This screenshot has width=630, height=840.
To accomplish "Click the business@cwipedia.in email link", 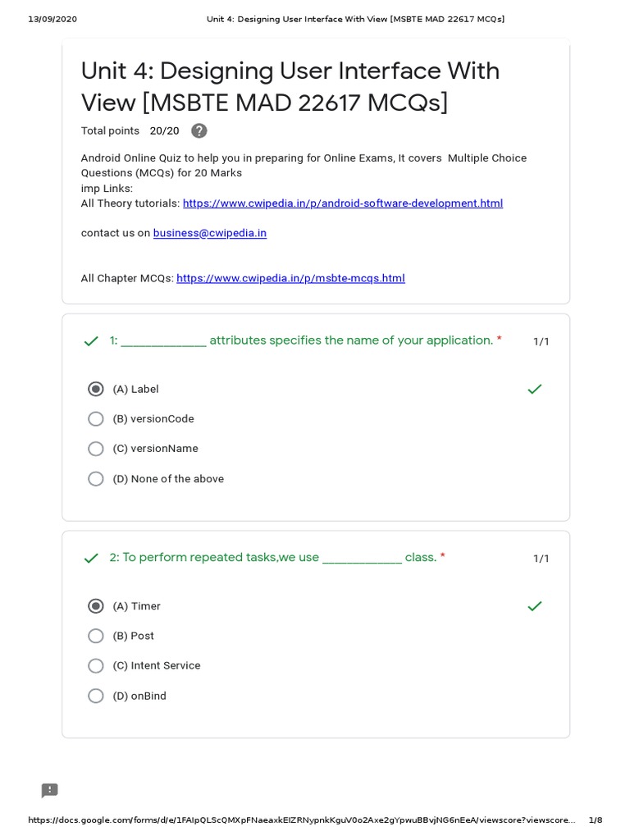I will point(209,233).
